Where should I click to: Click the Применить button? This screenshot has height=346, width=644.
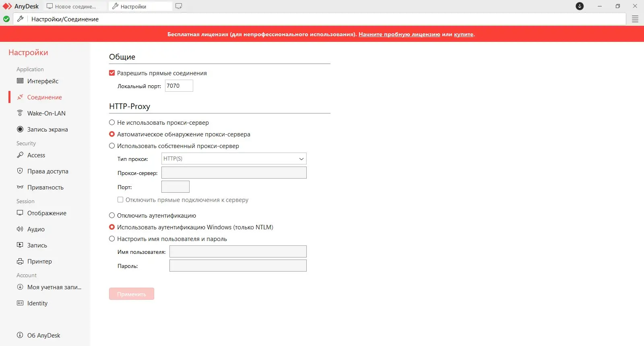click(x=132, y=294)
